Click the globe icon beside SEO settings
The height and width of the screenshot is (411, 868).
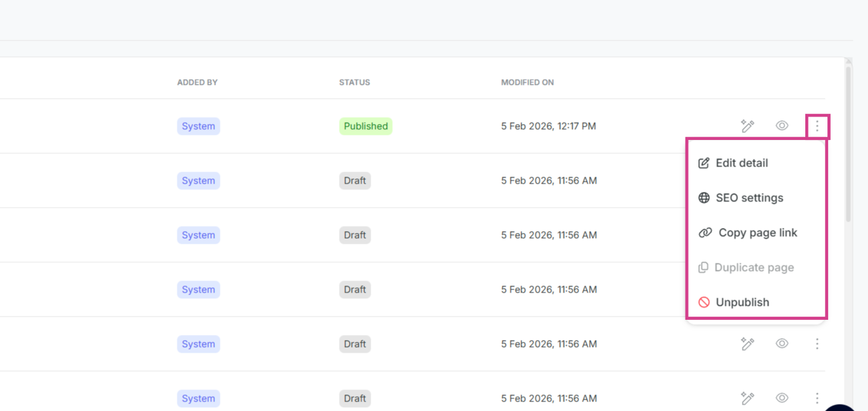click(704, 198)
